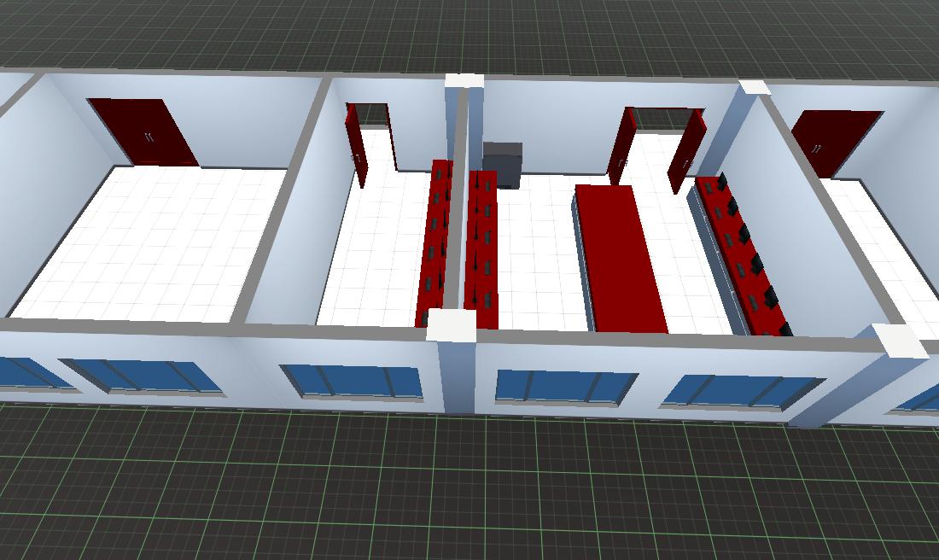Image resolution: width=939 pixels, height=560 pixels.
Task: Select blue window just right of front center pillar
Action: point(565,387)
